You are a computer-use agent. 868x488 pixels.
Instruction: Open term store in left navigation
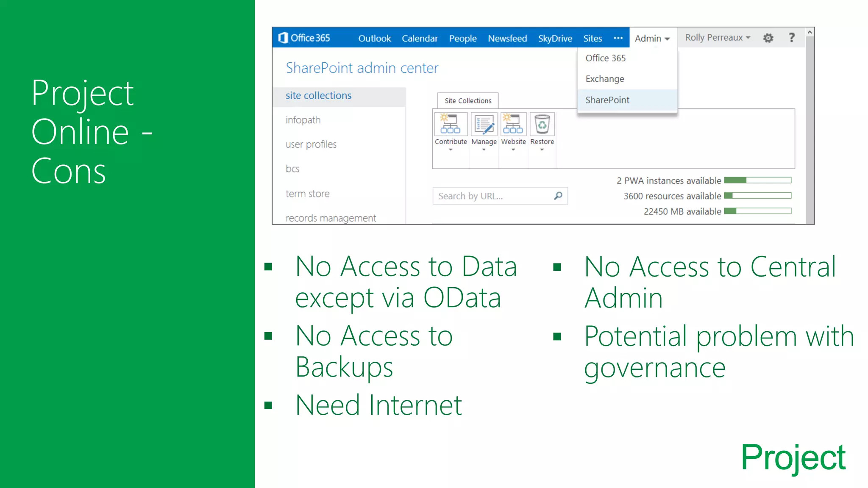(x=308, y=194)
